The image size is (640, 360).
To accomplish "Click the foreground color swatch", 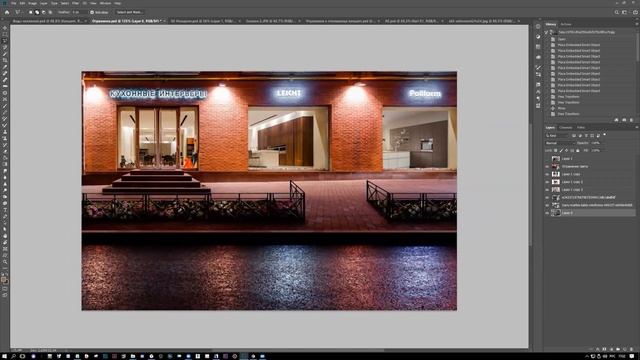I will coord(4,280).
